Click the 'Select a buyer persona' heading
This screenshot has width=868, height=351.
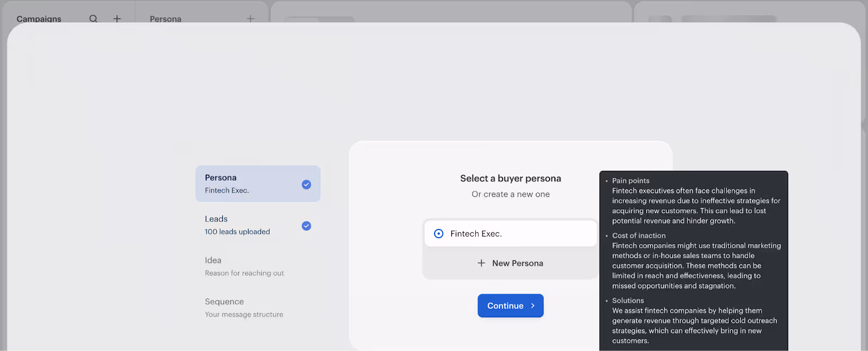(x=510, y=178)
